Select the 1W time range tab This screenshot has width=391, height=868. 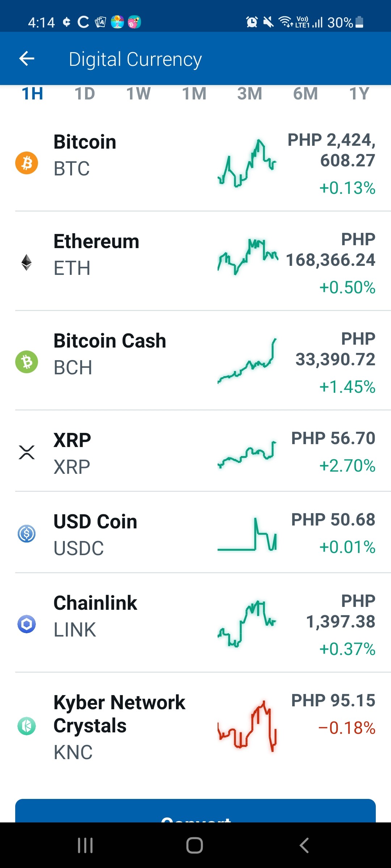(138, 94)
